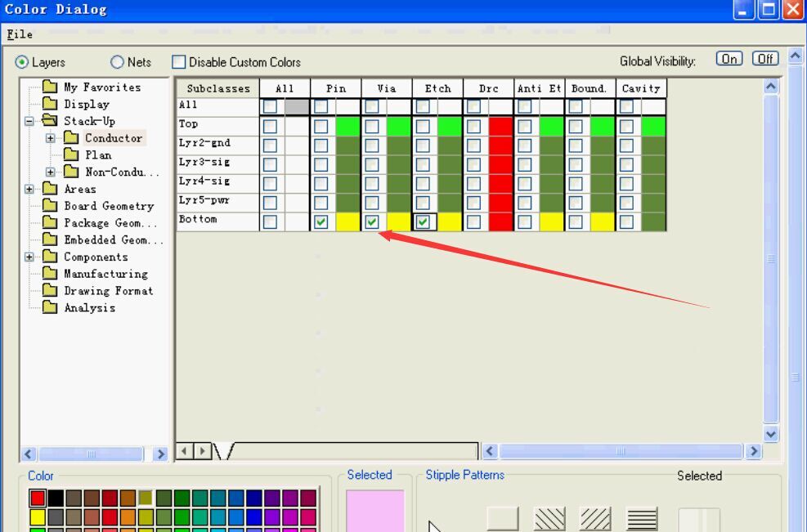Uncheck the Bottom Etch visibility checkbox
The width and height of the screenshot is (807, 532).
point(423,221)
